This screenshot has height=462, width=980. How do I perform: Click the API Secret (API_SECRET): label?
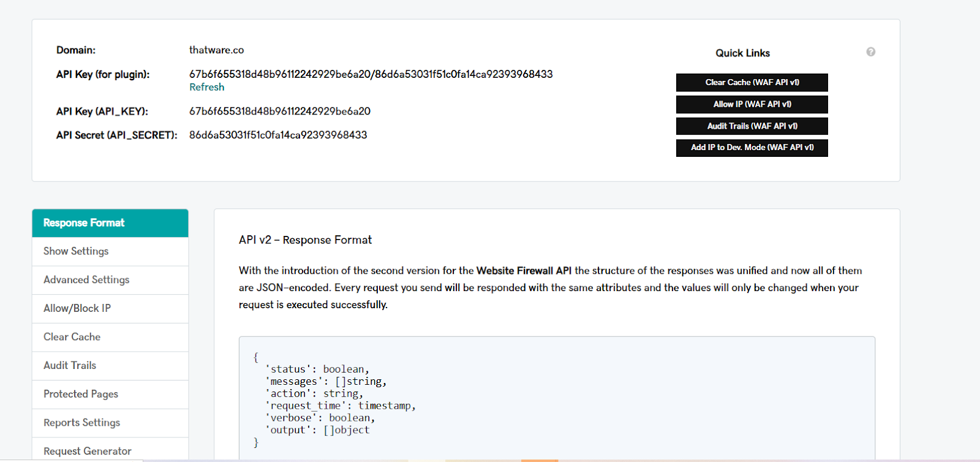pos(116,135)
